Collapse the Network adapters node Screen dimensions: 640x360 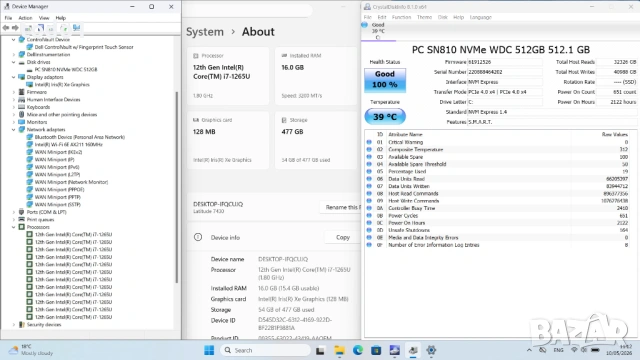click(13, 129)
